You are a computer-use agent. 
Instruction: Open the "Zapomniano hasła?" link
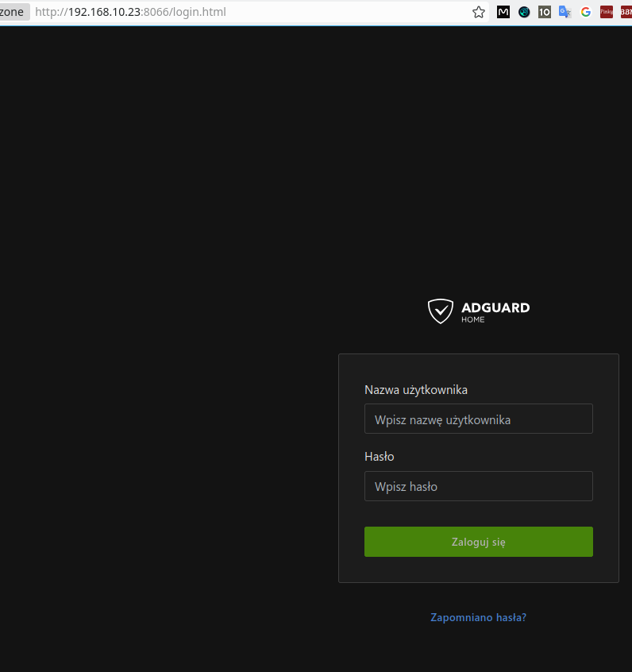(x=478, y=617)
